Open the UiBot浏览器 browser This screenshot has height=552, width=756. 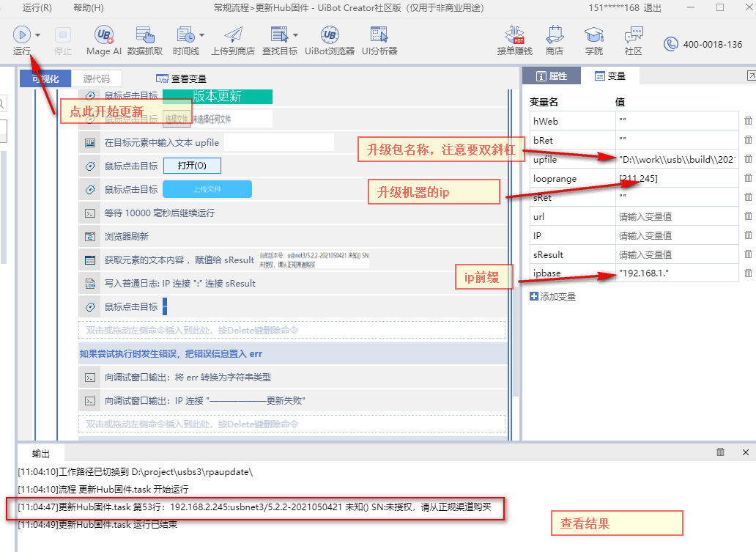pos(330,40)
